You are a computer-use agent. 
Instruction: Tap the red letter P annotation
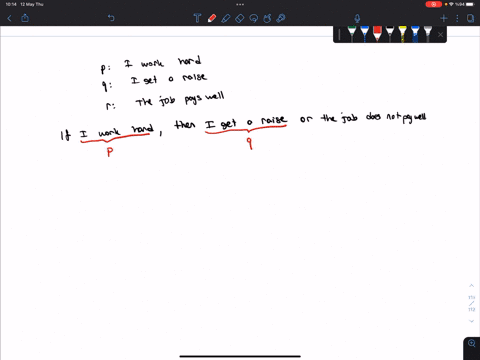(110, 152)
